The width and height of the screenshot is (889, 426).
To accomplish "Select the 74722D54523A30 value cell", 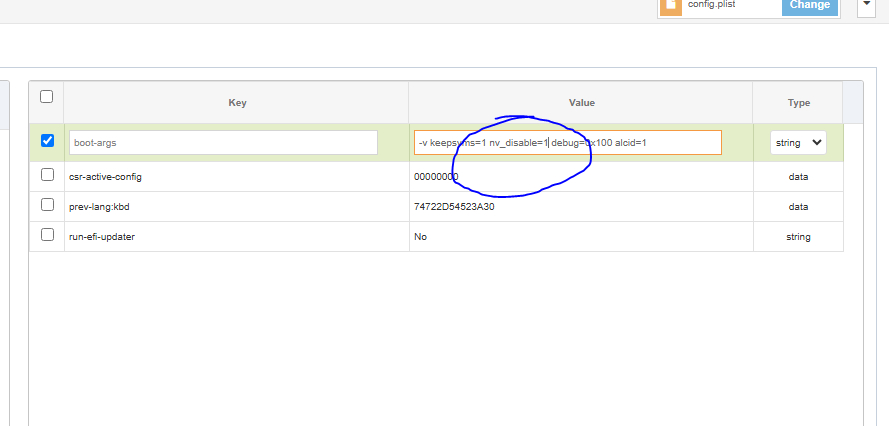I will pos(454,207).
